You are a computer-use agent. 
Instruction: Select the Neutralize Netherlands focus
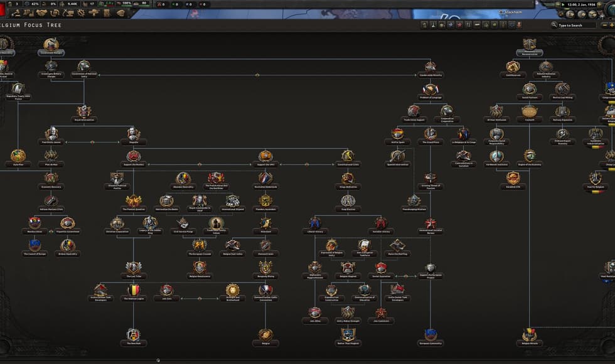265,181
